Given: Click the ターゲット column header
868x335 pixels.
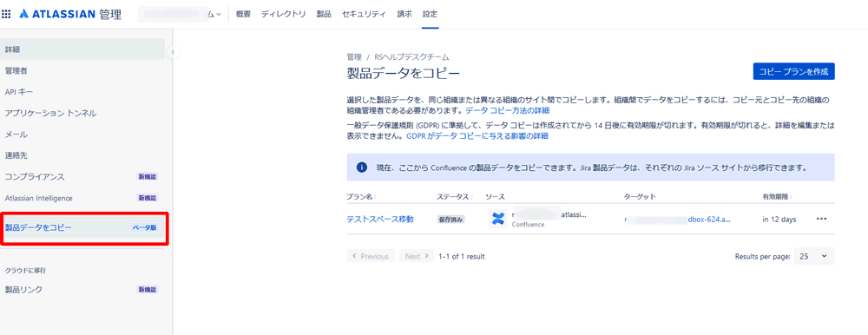Looking at the screenshot, I should 640,196.
